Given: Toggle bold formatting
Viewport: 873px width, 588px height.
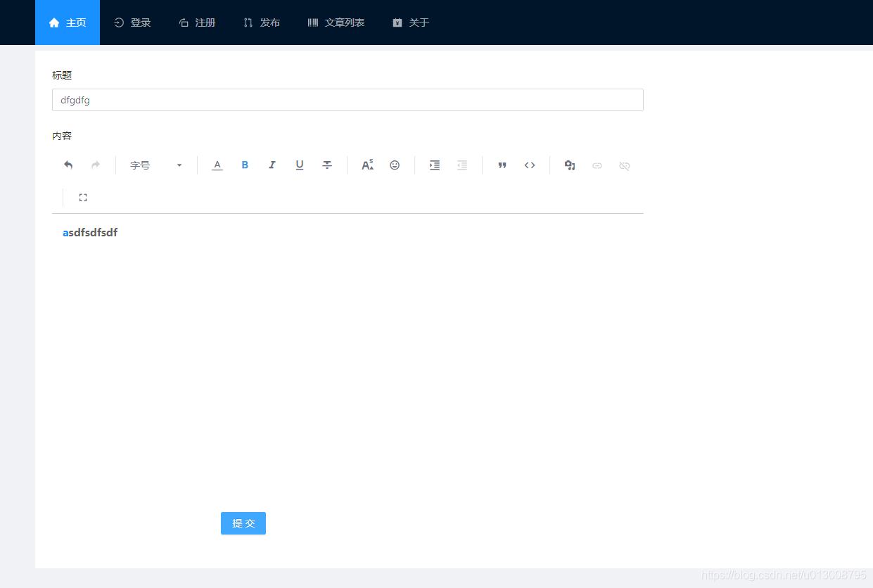Looking at the screenshot, I should pos(245,165).
